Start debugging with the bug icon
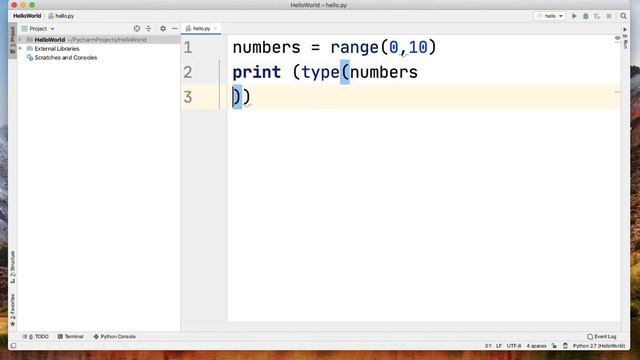This screenshot has height=360, width=640. (586, 16)
